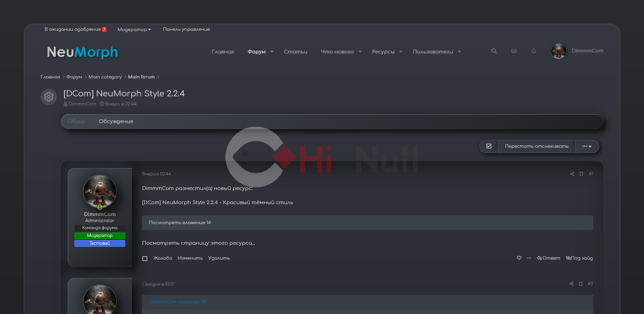Click the Команда форума banner

click(100, 228)
